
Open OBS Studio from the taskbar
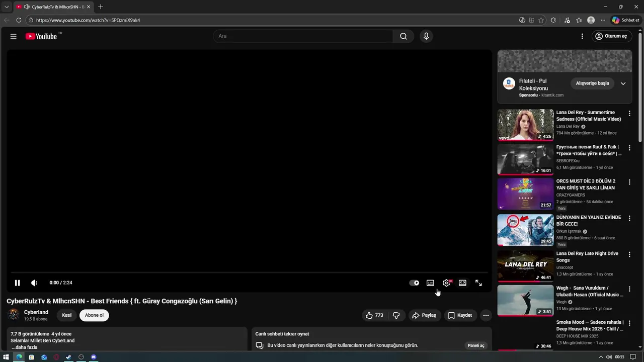[81, 357]
